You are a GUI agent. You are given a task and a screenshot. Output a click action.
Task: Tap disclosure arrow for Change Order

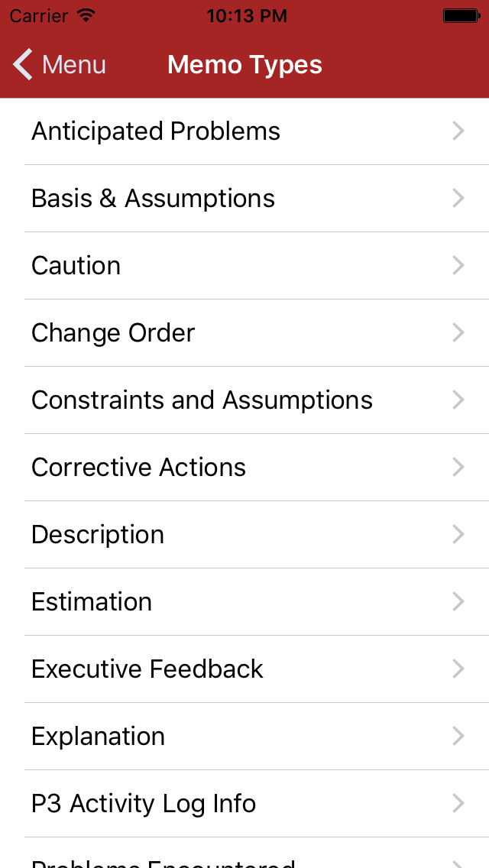[x=458, y=333]
